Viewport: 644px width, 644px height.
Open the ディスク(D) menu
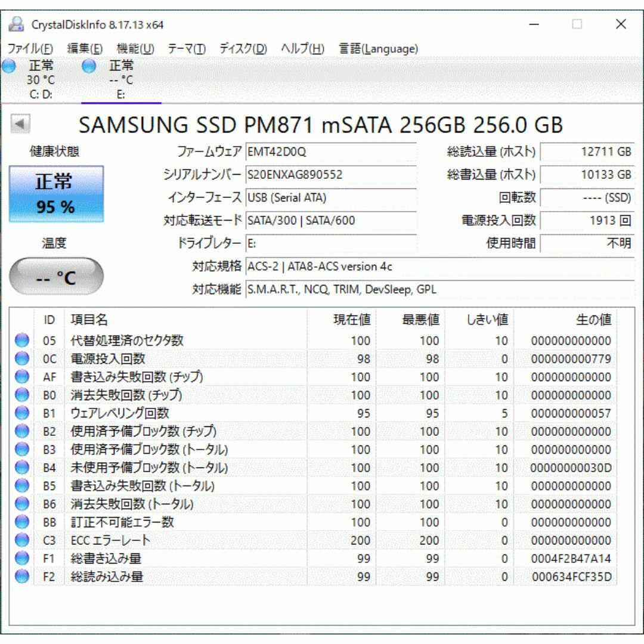243,48
